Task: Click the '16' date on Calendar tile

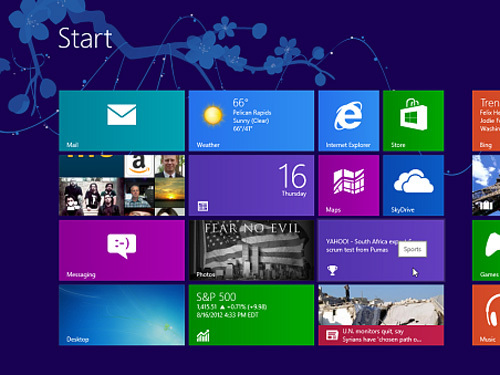Action: click(x=293, y=176)
